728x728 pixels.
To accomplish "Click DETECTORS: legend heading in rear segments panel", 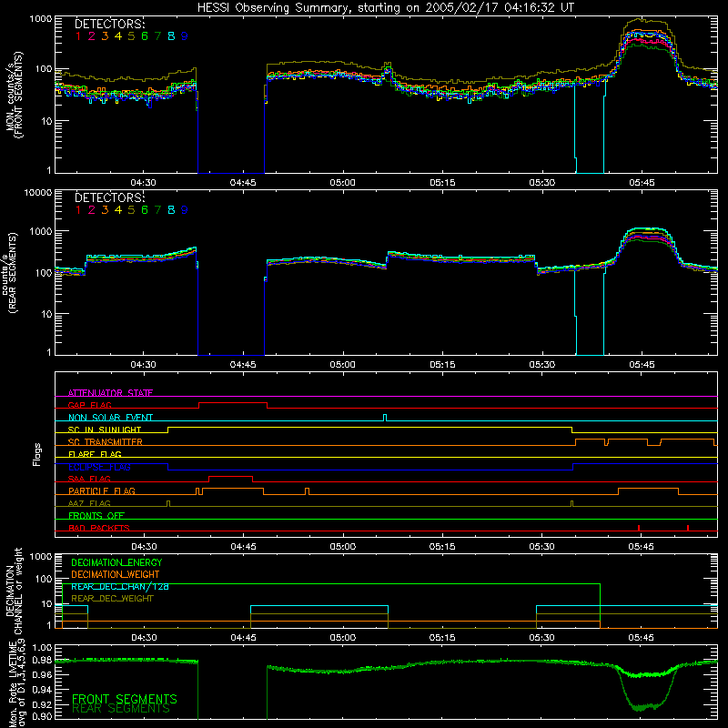I will point(109,197).
